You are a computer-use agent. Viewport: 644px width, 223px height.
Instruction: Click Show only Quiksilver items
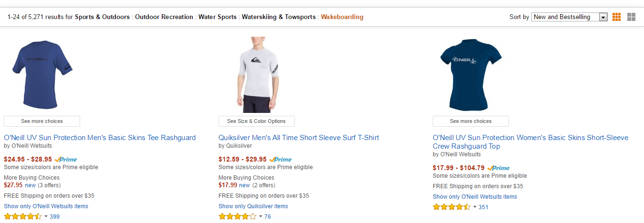[x=253, y=206]
